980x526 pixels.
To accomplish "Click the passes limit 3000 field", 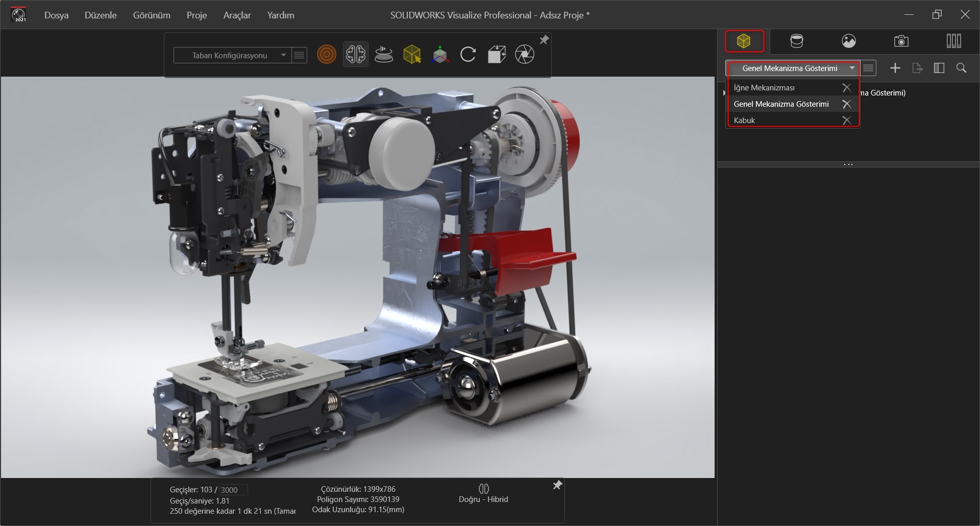I will coord(233,490).
